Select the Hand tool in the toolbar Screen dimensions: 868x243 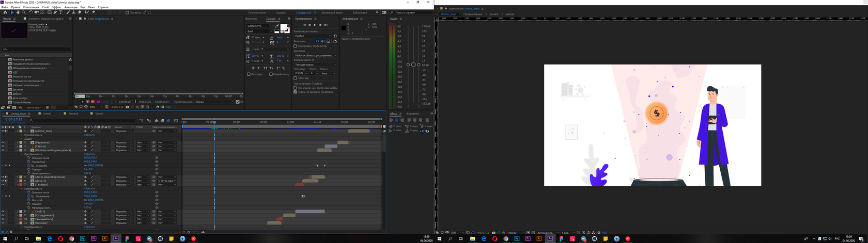click(x=19, y=12)
